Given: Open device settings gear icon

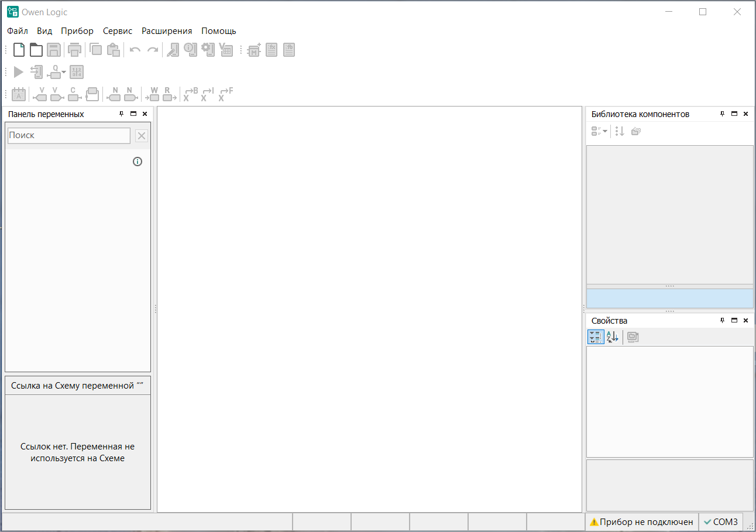Looking at the screenshot, I should coord(208,50).
